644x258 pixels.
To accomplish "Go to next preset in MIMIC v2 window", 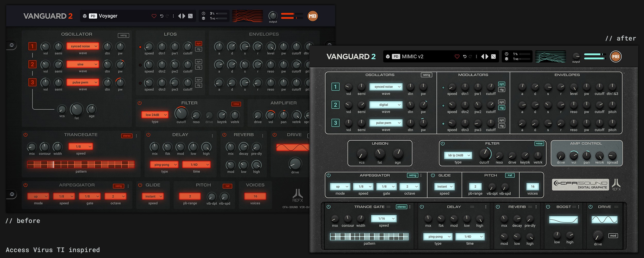I will (487, 57).
